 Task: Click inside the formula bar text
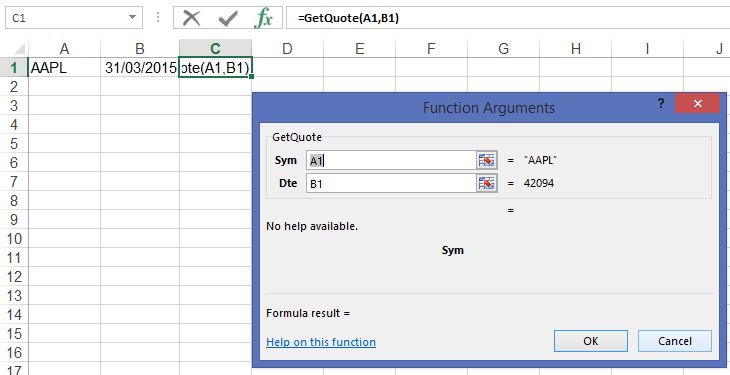pyautogui.click(x=349, y=18)
